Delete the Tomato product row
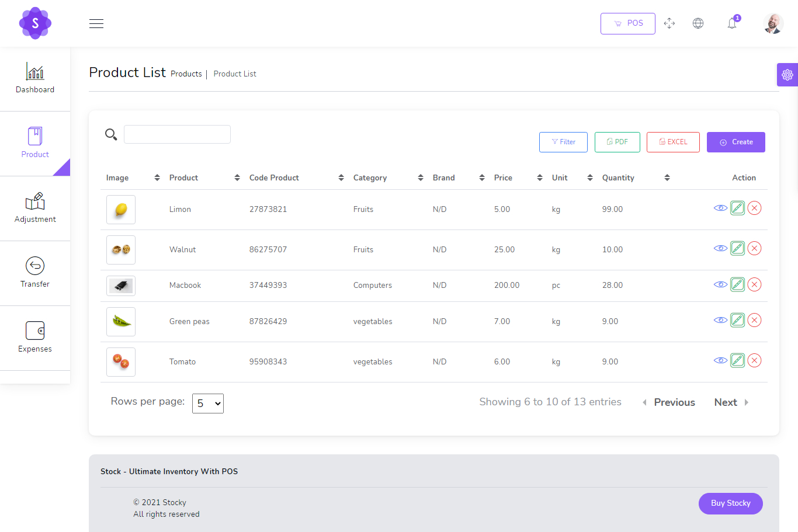The image size is (798, 532). (x=754, y=360)
